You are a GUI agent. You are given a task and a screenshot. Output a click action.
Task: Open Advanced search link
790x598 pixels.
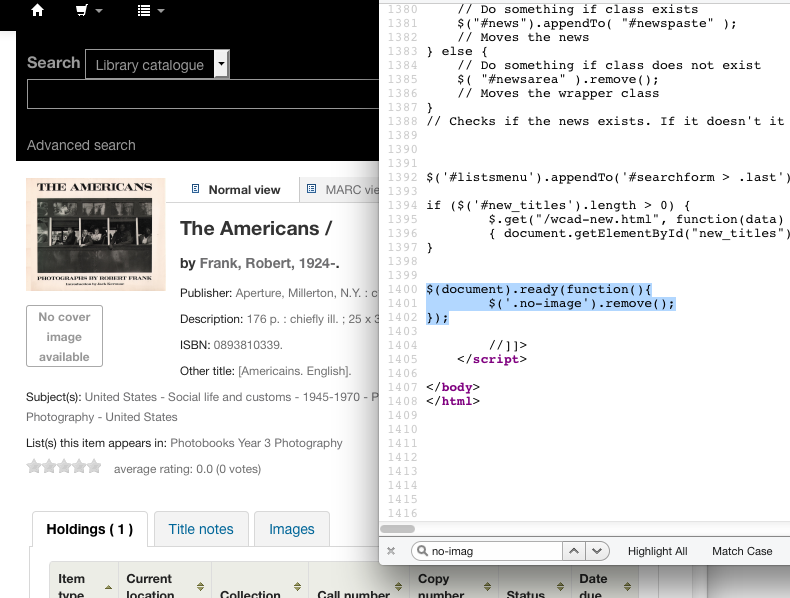(x=81, y=145)
